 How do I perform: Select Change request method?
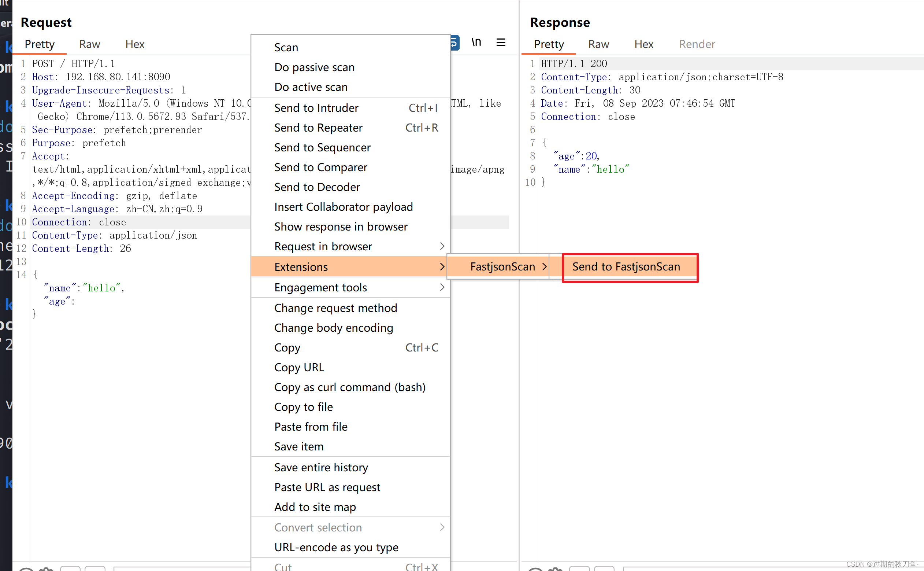pos(350,308)
